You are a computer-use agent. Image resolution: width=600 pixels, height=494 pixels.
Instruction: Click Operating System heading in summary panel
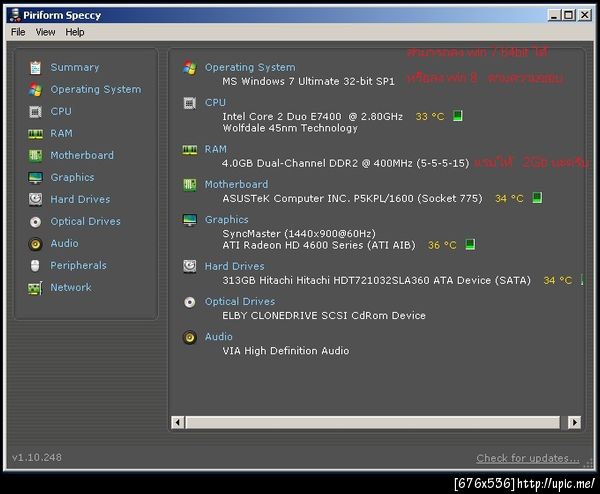click(x=250, y=68)
